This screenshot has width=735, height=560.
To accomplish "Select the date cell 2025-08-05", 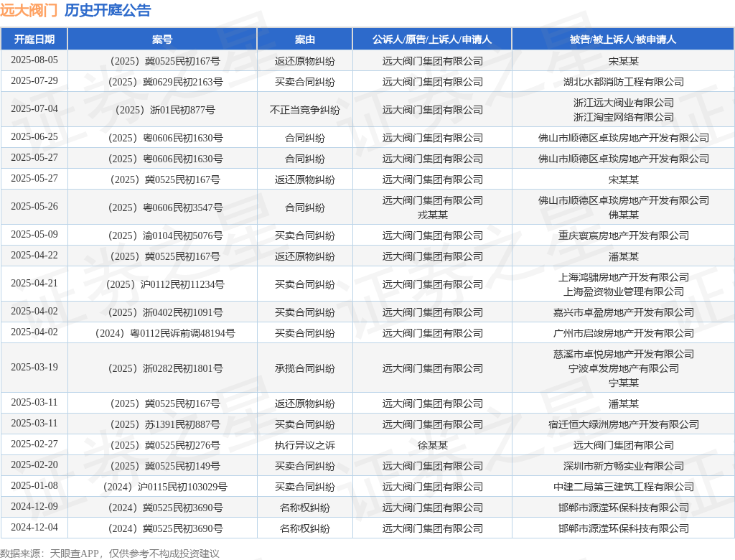I will click(x=34, y=60).
